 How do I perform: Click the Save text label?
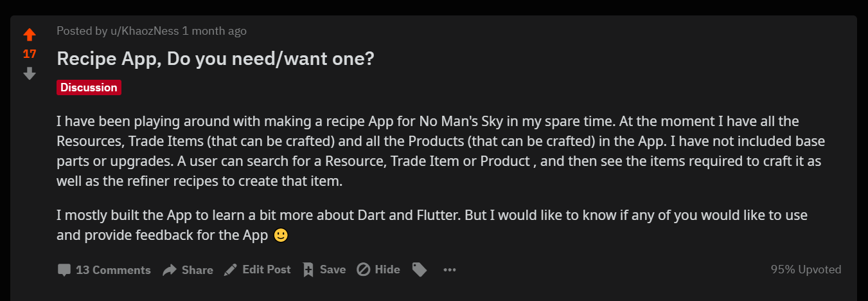pos(333,269)
